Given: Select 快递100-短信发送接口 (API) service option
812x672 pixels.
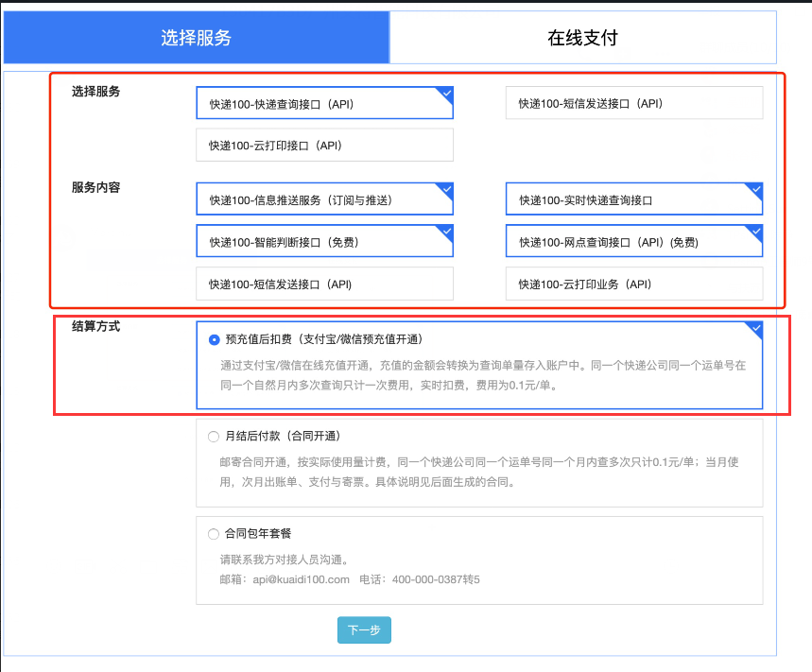Looking at the screenshot, I should point(633,103).
